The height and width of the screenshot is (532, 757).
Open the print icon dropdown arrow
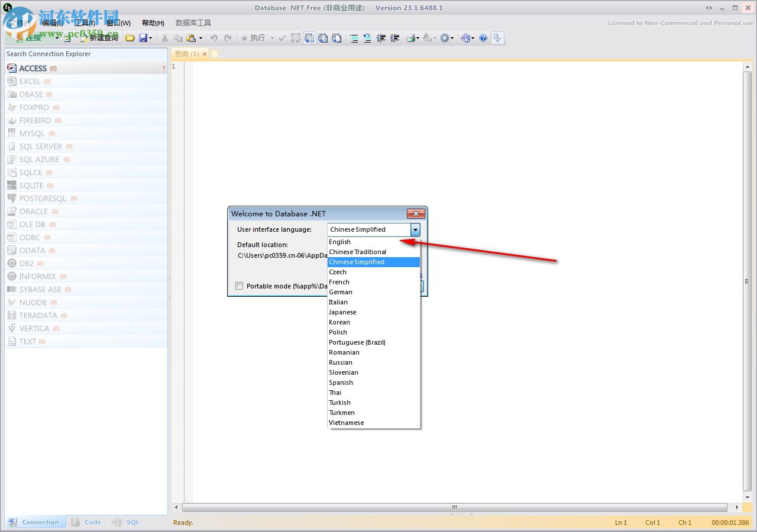(418, 38)
